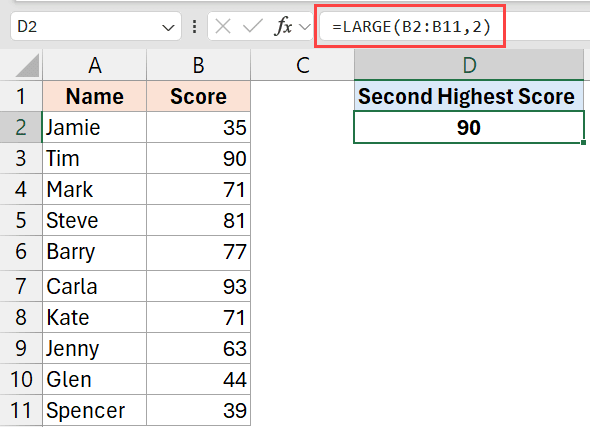Select Steve's score 81
This screenshot has width=590, height=427.
point(198,220)
